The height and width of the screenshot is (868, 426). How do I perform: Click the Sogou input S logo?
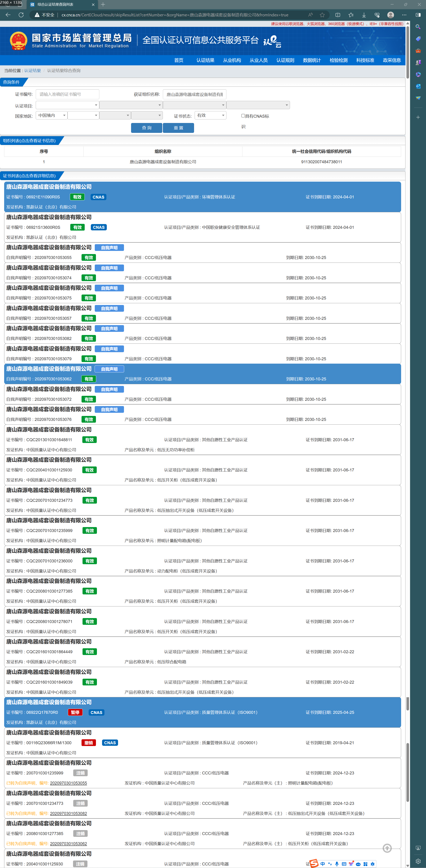click(314, 863)
